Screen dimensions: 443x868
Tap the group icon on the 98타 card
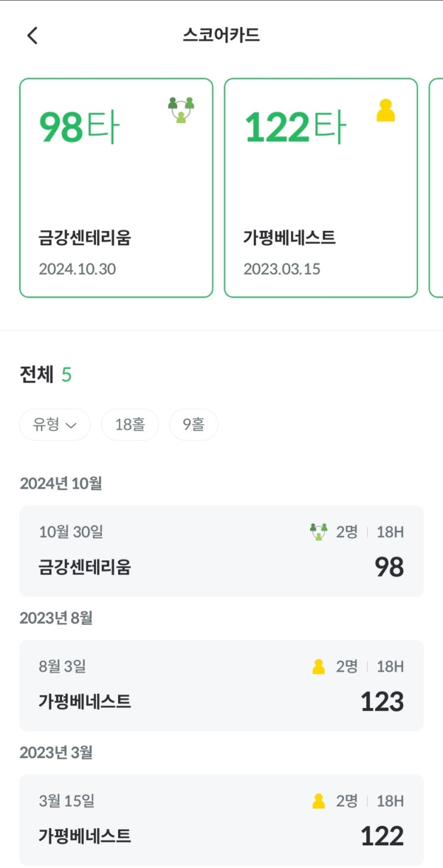181,110
